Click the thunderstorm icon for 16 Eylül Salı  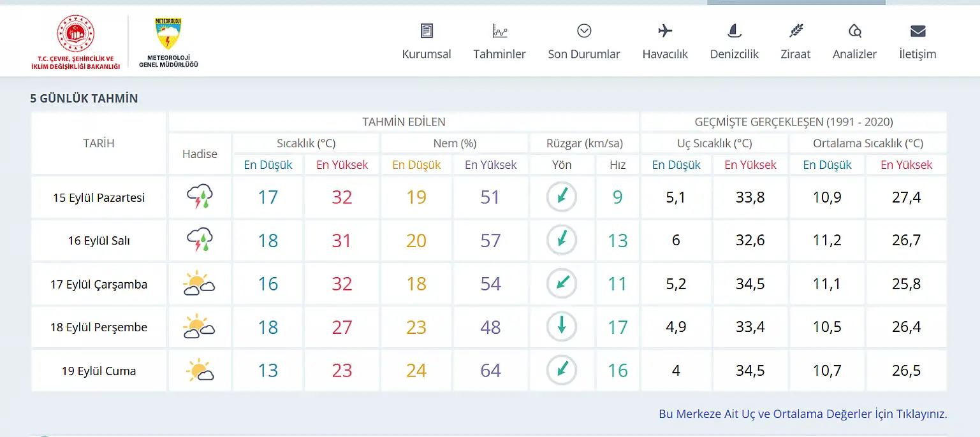200,241
